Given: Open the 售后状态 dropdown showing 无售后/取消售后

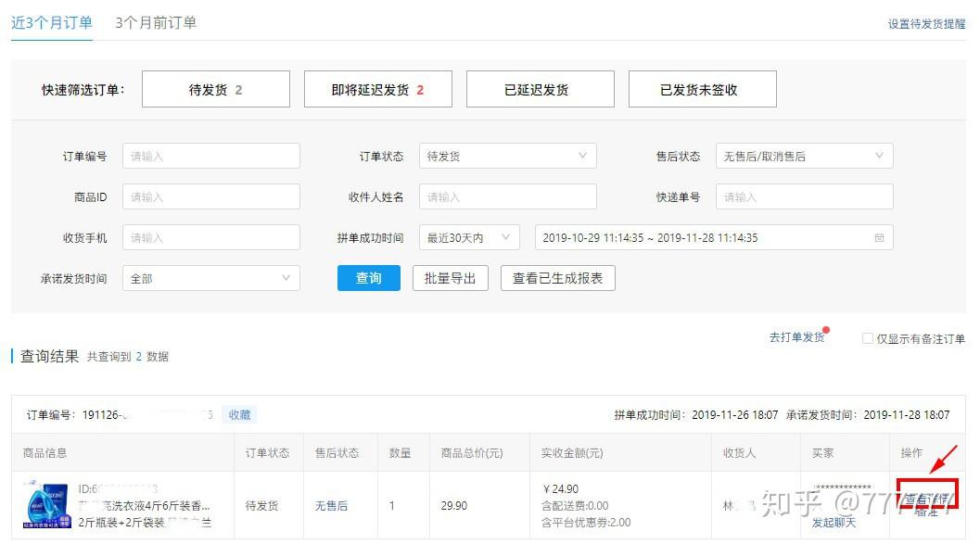Looking at the screenshot, I should pyautogui.click(x=805, y=156).
